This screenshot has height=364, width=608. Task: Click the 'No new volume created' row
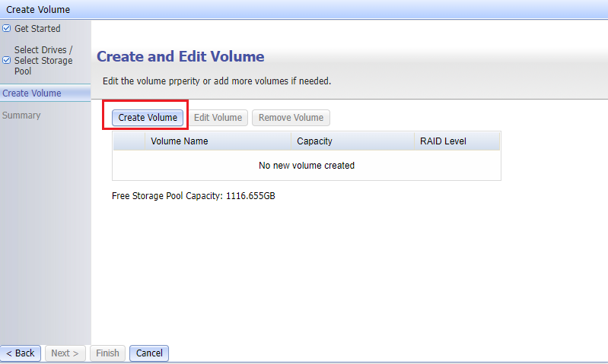click(x=307, y=166)
